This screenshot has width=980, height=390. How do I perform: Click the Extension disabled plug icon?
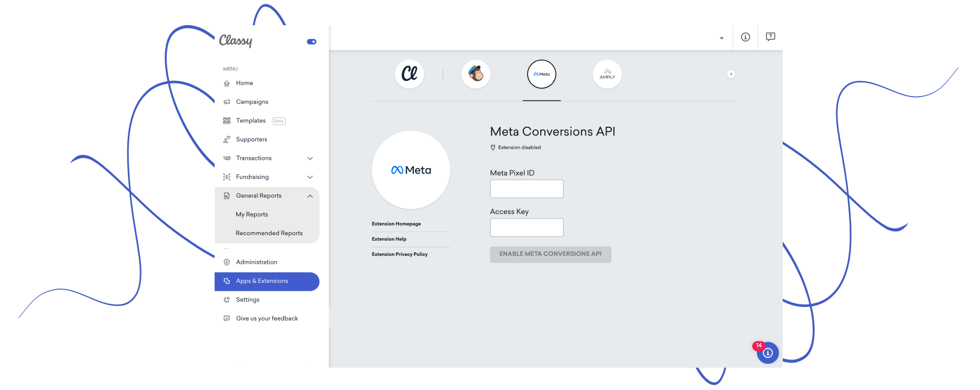[x=493, y=148]
